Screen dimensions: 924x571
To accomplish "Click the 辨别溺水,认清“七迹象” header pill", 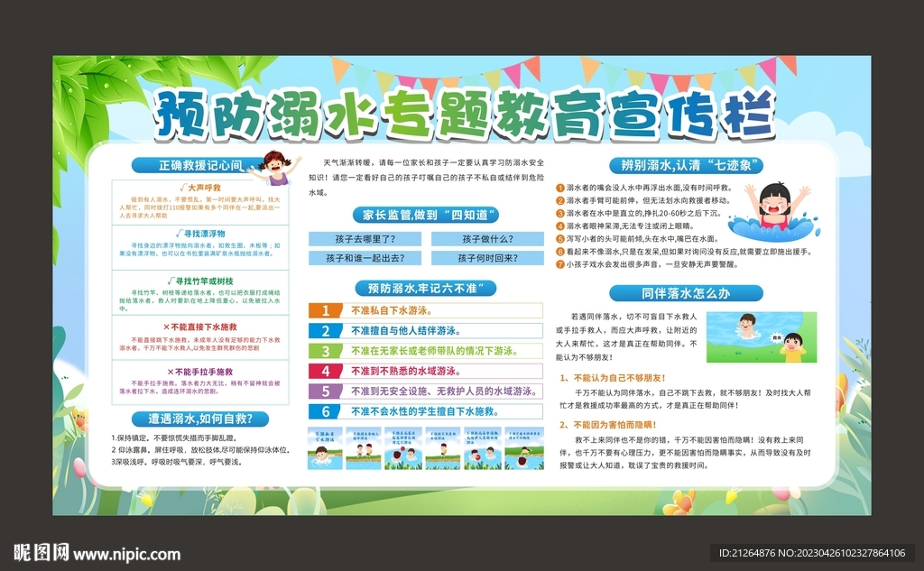I will click(x=686, y=166).
